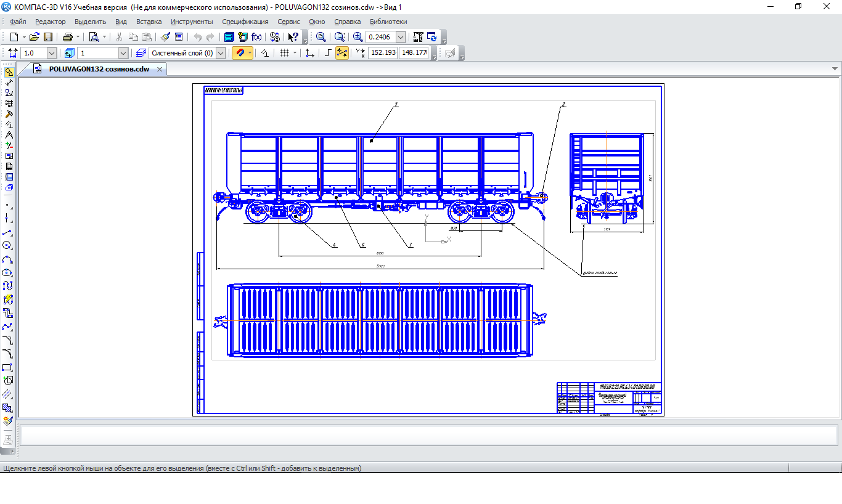Image resolution: width=842 pixels, height=504 pixels.
Task: Create a new document with the New icon
Action: [x=14, y=37]
